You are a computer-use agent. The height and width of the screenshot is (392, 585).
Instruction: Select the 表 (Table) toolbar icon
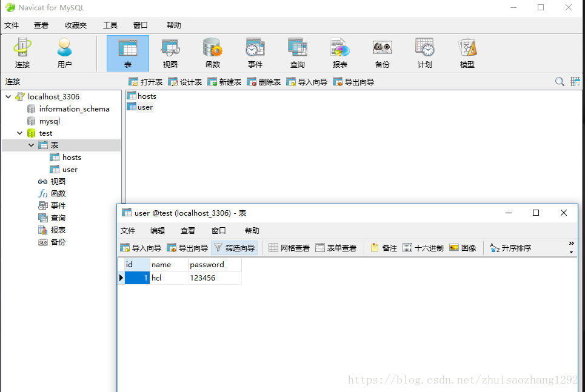pos(128,53)
